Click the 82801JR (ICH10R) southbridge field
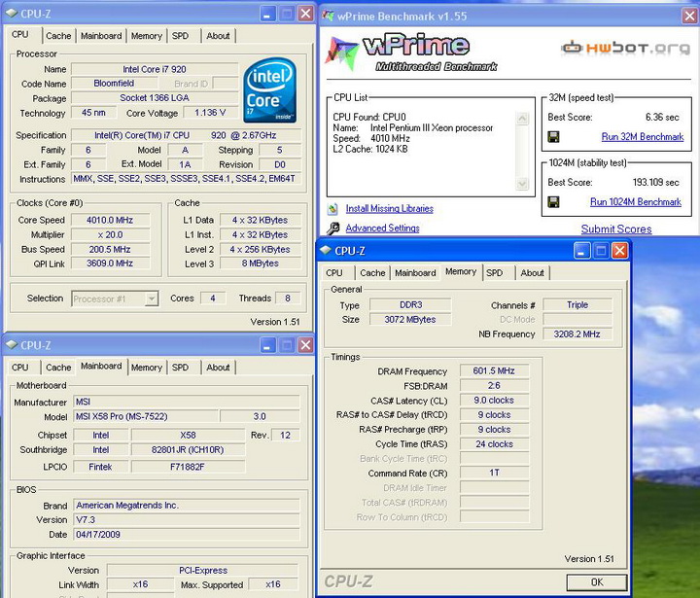The height and width of the screenshot is (598, 700). 188,450
